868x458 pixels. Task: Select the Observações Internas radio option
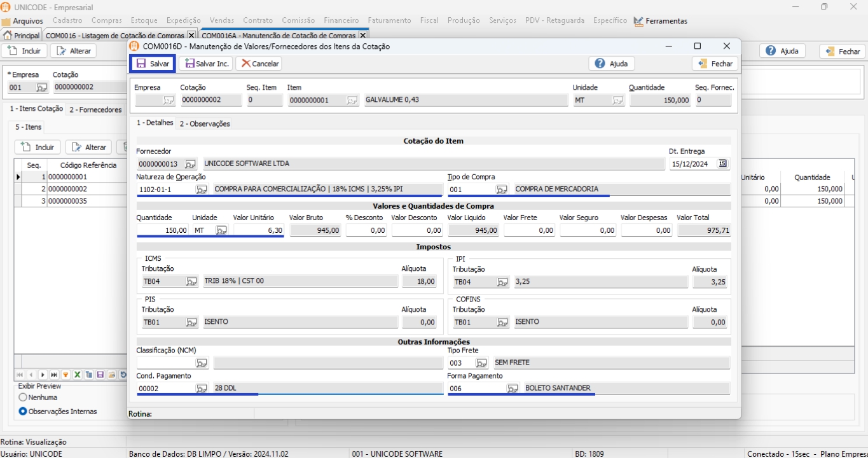point(24,412)
